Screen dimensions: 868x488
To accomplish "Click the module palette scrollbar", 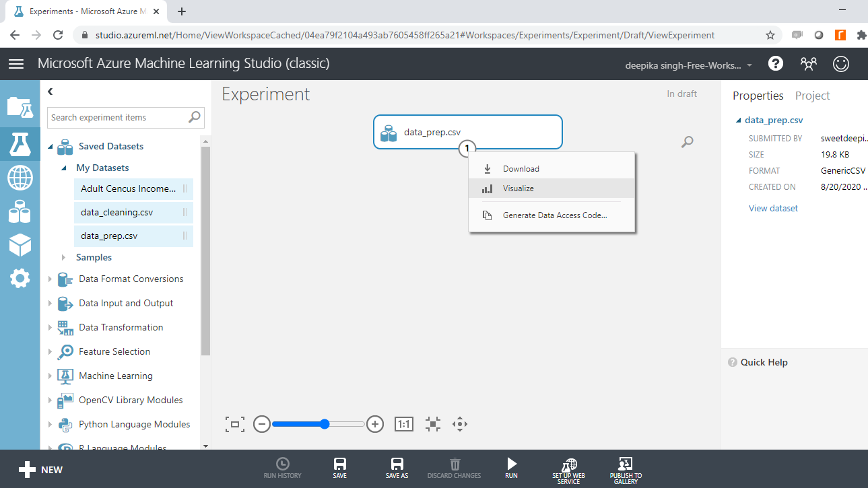I will coord(205,250).
